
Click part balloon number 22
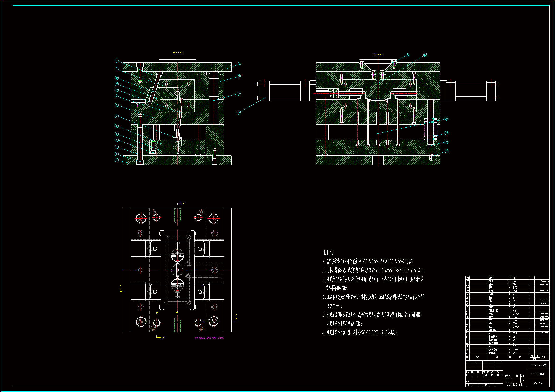(447, 119)
